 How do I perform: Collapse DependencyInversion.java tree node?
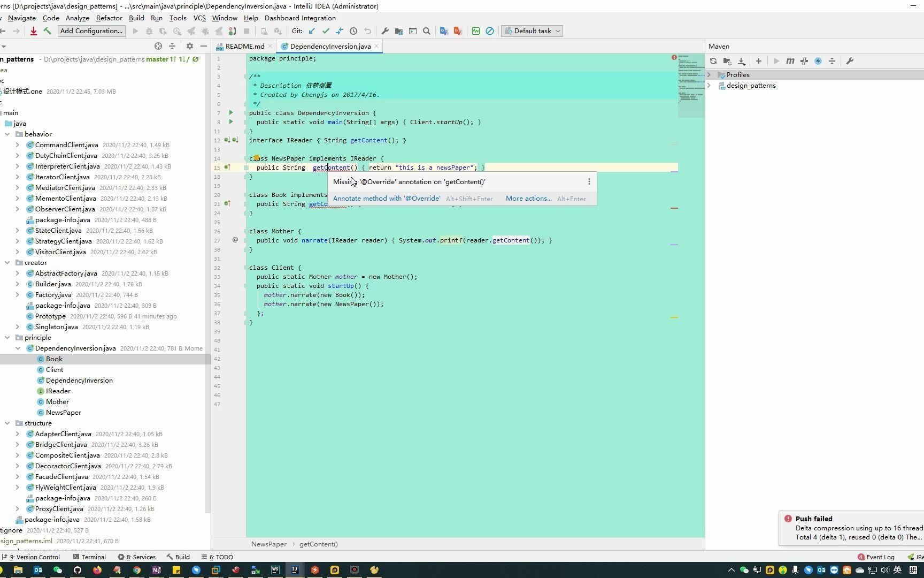[18, 348]
